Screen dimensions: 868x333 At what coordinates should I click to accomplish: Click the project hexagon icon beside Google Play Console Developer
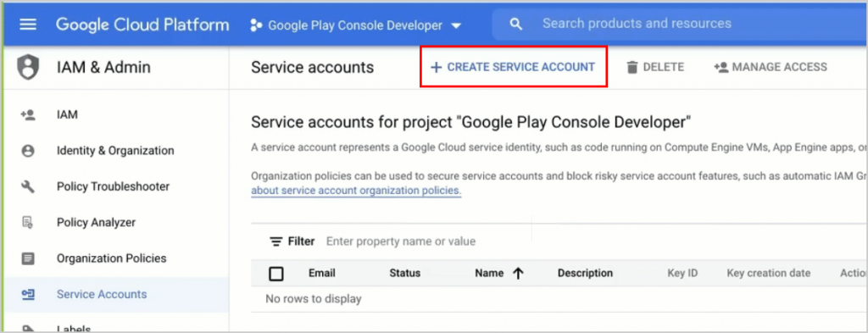256,25
